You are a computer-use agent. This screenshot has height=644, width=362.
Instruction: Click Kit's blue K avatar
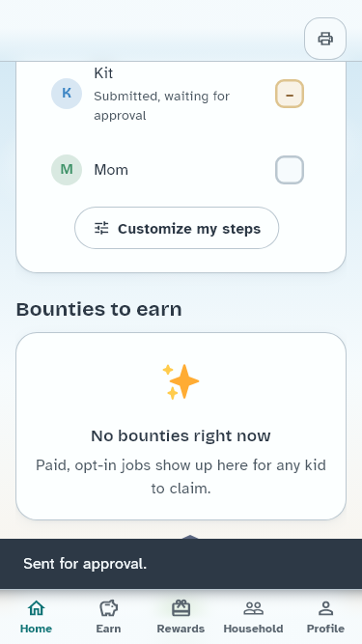click(67, 94)
